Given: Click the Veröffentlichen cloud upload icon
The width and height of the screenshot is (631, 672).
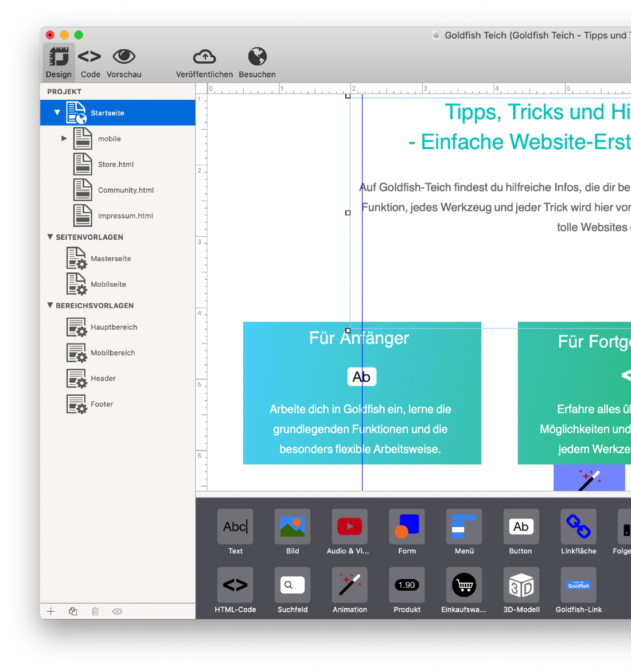Looking at the screenshot, I should (x=204, y=57).
